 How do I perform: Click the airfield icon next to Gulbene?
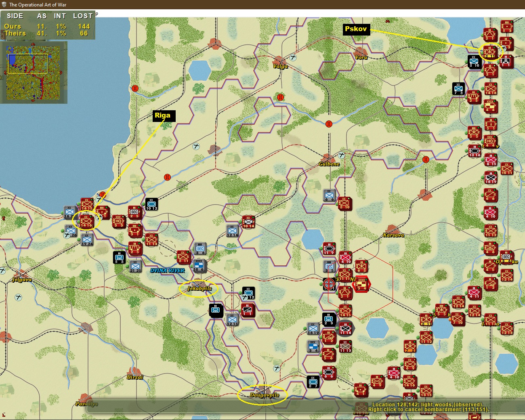342,155
